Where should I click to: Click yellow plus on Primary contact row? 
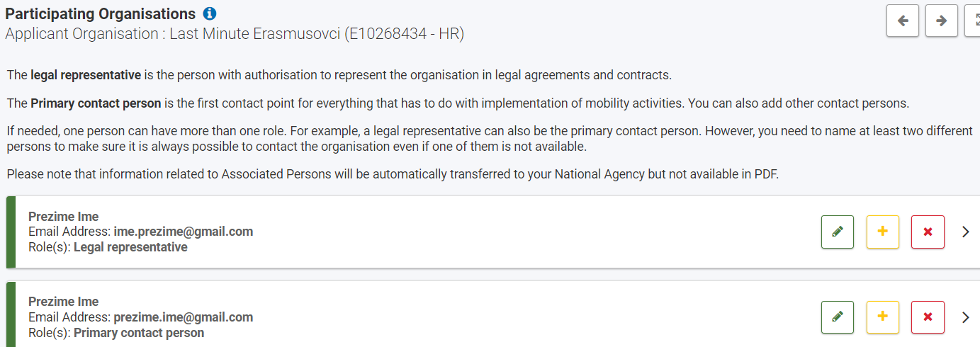pyautogui.click(x=883, y=317)
